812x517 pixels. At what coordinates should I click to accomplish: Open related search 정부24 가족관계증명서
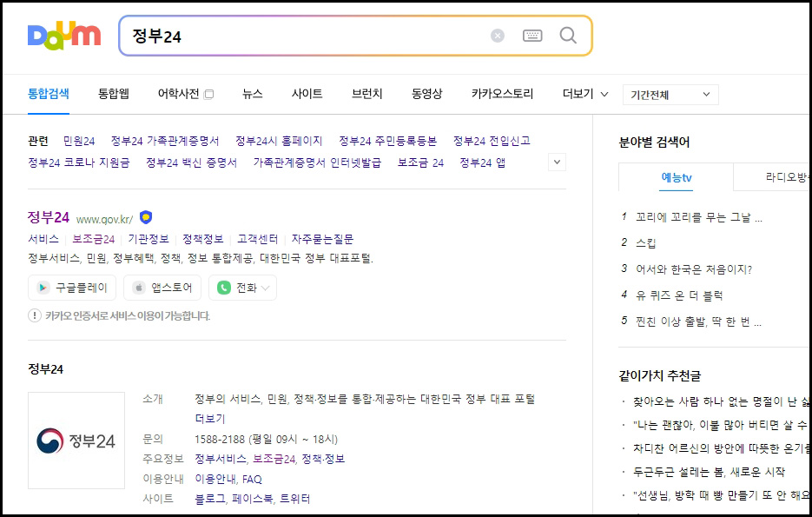tap(165, 141)
